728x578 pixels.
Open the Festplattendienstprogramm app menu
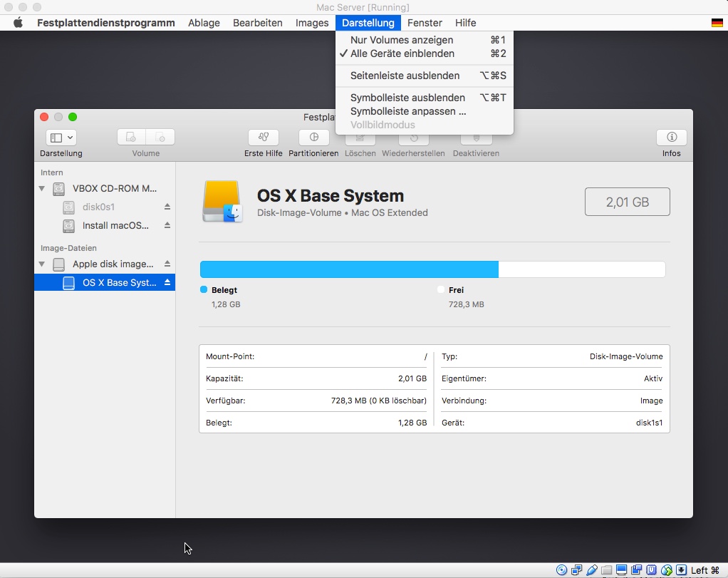(x=106, y=23)
